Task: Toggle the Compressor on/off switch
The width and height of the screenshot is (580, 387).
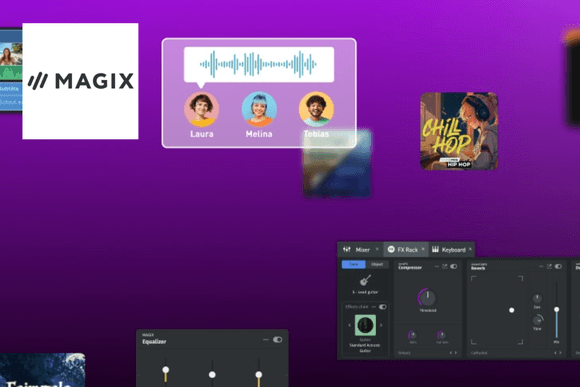Action: coord(453,266)
